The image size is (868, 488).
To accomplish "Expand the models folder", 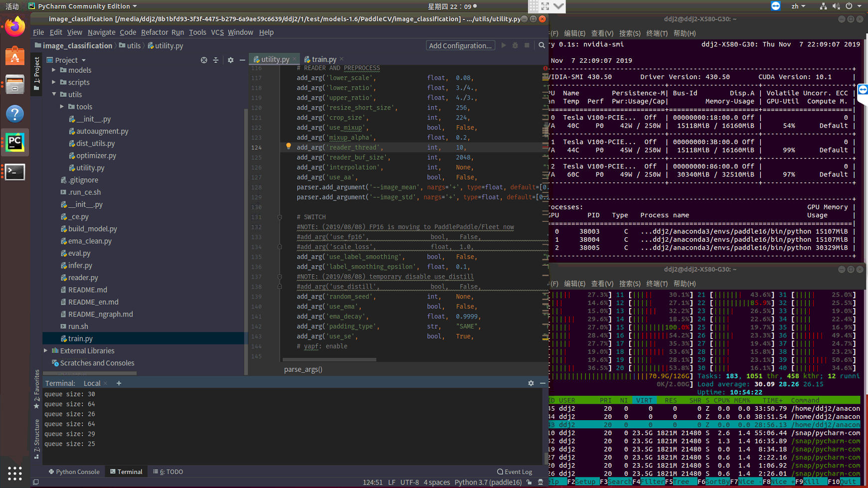I will tap(54, 70).
